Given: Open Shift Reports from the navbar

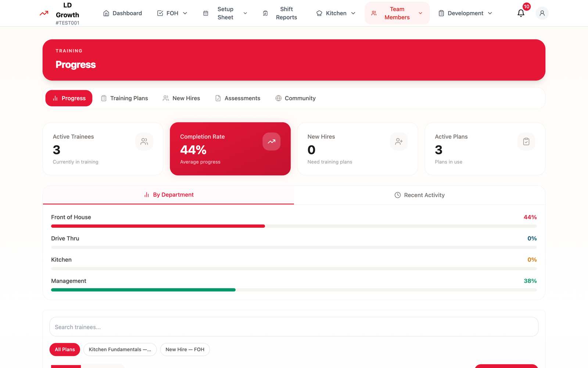Looking at the screenshot, I should coord(281,13).
